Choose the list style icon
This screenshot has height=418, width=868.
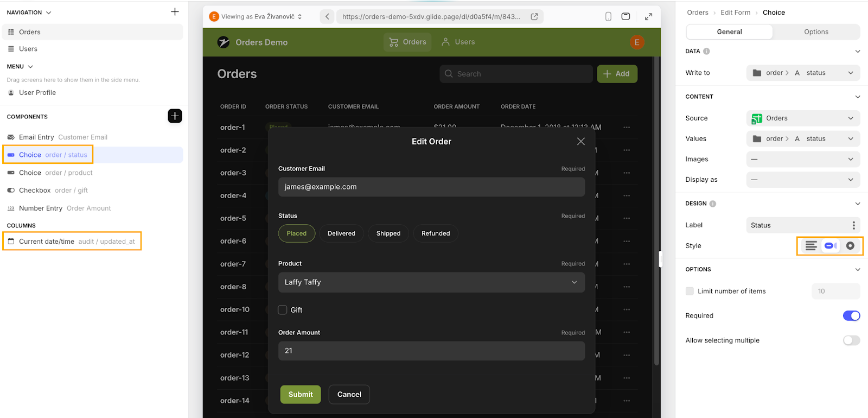[811, 246]
